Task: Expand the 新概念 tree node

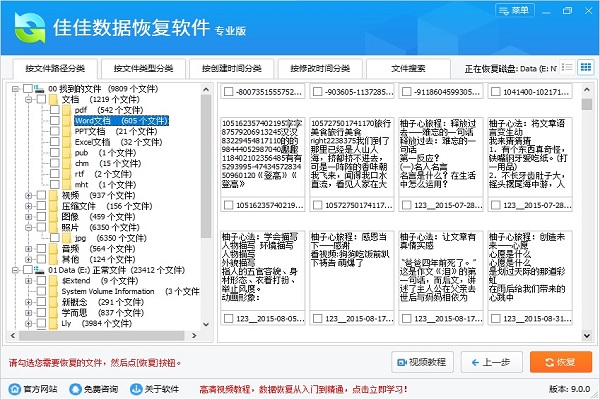Action: pyautogui.click(x=29, y=302)
